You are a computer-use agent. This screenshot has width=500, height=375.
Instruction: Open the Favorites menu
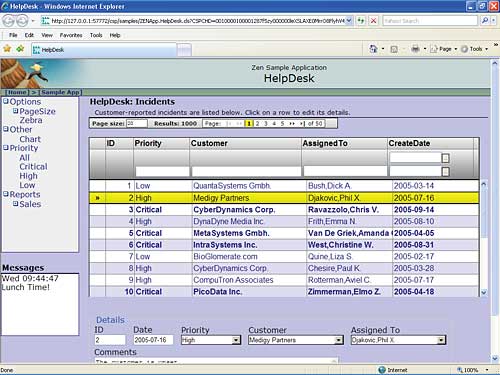[x=71, y=35]
